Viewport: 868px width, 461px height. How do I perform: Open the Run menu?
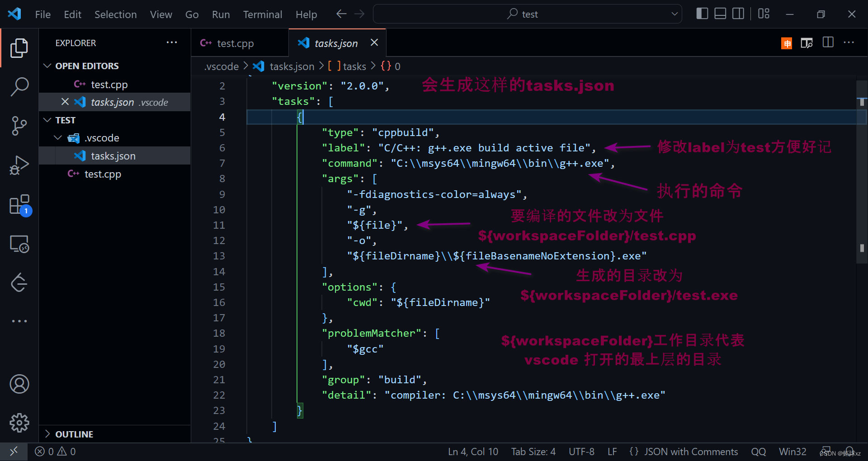[221, 14]
